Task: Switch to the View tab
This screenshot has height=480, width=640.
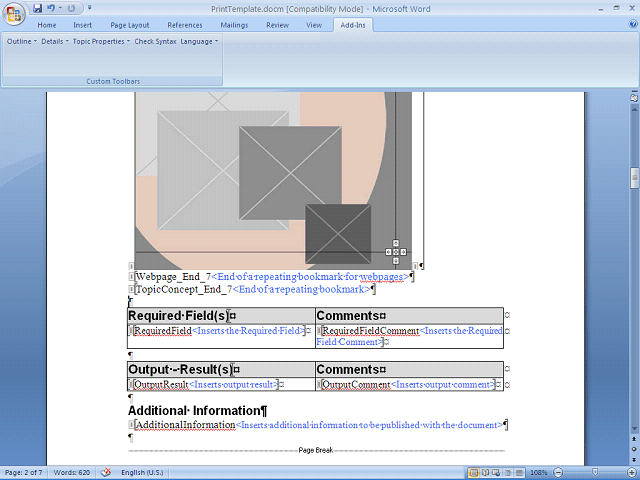Action: pos(314,25)
